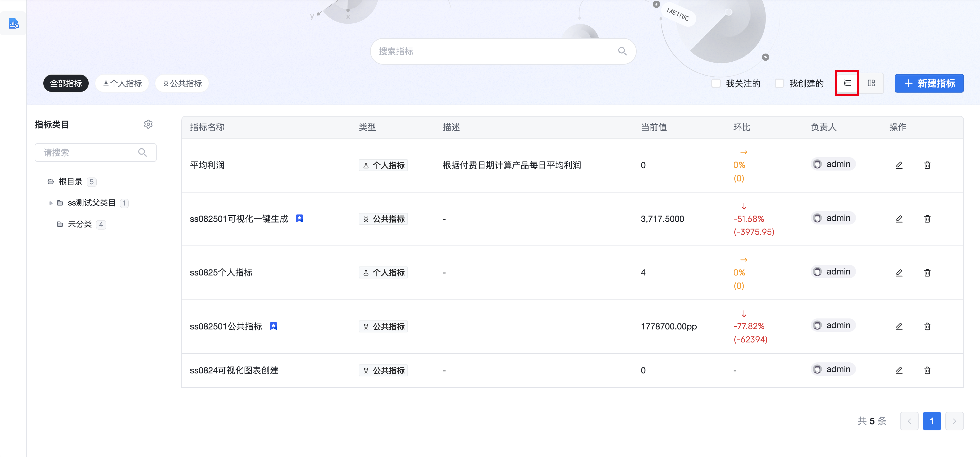The width and height of the screenshot is (980, 457).
Task: Select the 根目录 tree node
Action: coord(70,181)
